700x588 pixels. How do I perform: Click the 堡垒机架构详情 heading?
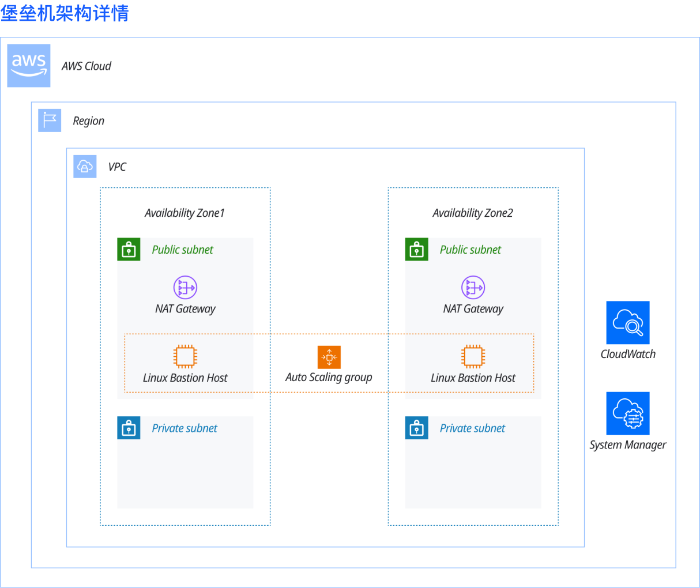(x=65, y=13)
